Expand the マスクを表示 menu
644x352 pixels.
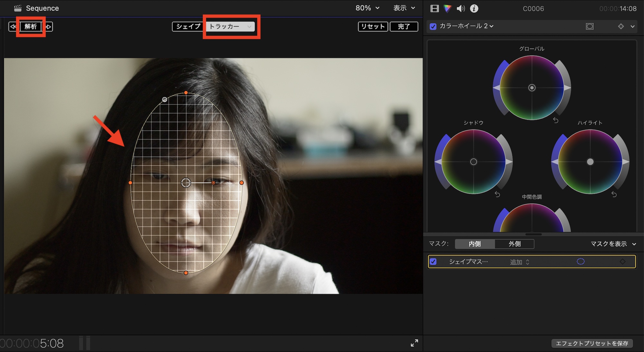613,244
